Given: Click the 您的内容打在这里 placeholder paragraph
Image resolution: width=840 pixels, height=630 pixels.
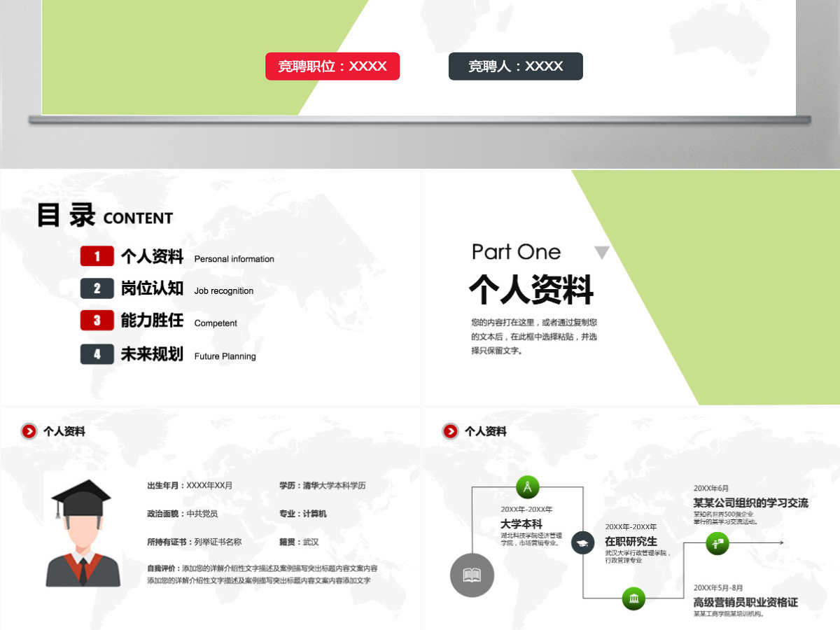Looking at the screenshot, I should click(534, 337).
